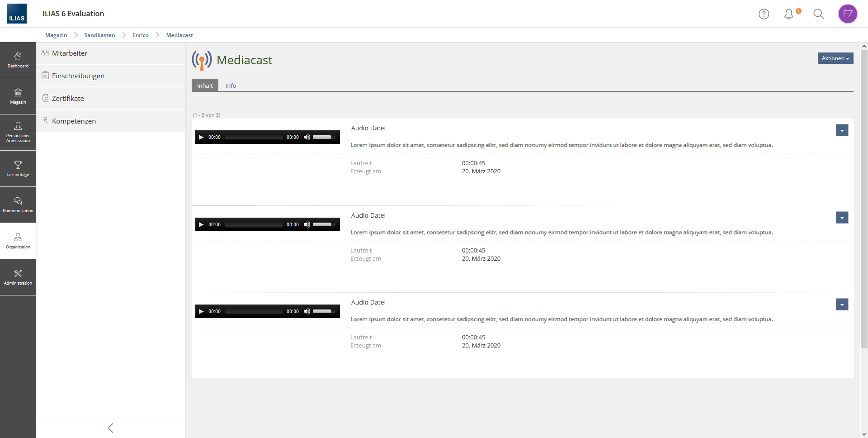Open the Lernerfolge trophy icon
This screenshot has height=438, width=868.
(x=18, y=169)
